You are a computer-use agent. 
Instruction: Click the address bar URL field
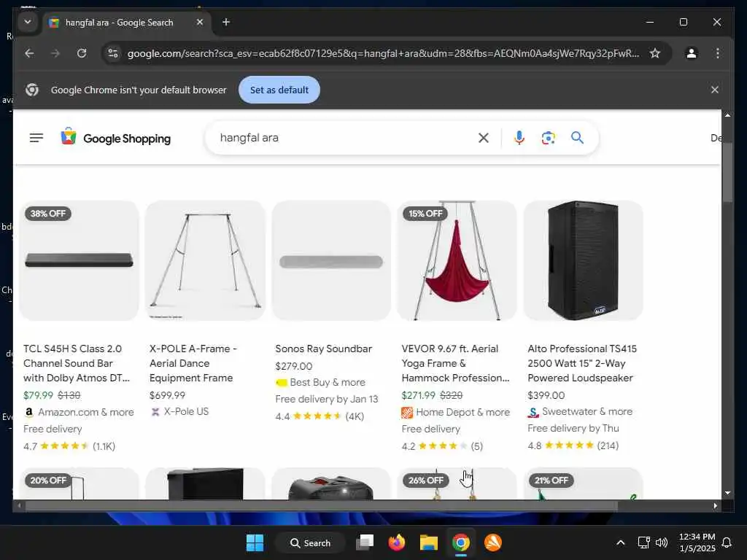click(383, 53)
